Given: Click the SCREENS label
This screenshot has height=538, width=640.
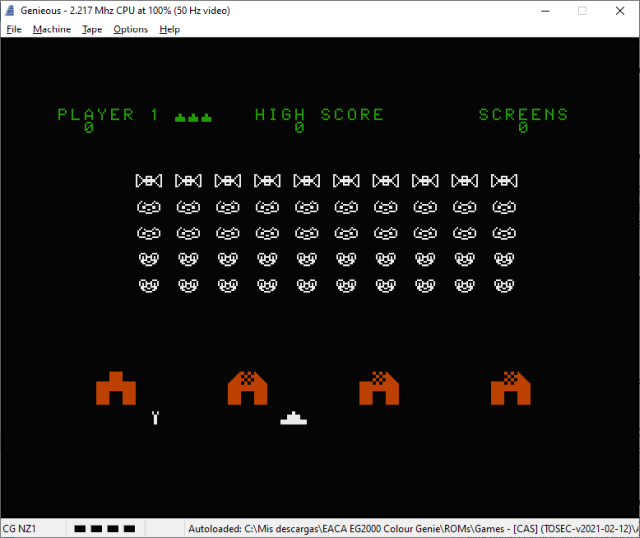Looking at the screenshot, I should (x=523, y=115).
